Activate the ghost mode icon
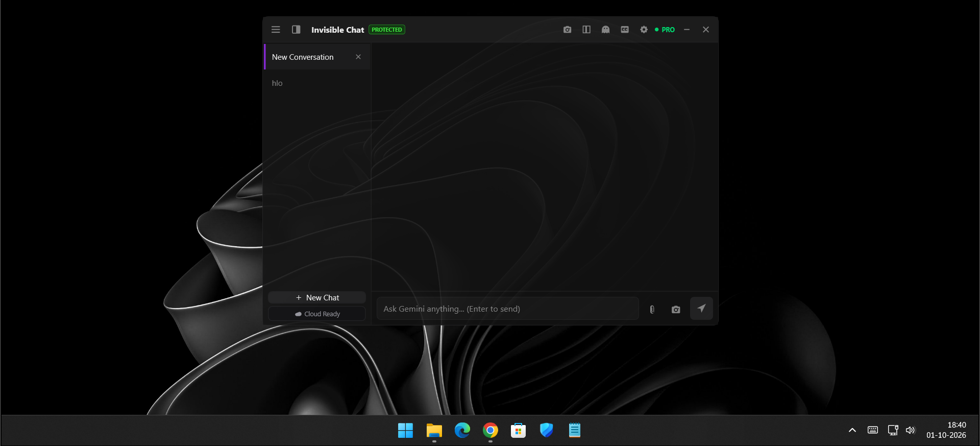The width and height of the screenshot is (980, 446). pyautogui.click(x=605, y=30)
